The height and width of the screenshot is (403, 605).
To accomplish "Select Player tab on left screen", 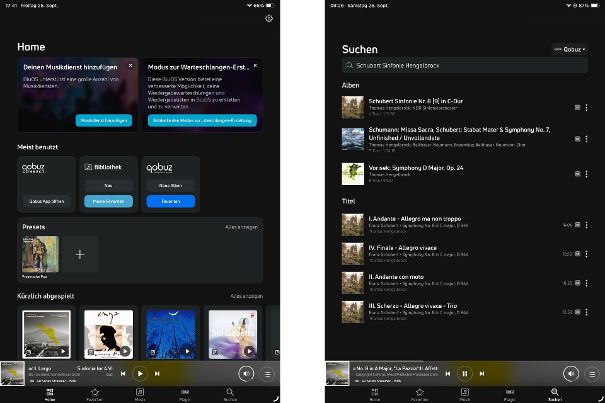I will tap(185, 395).
